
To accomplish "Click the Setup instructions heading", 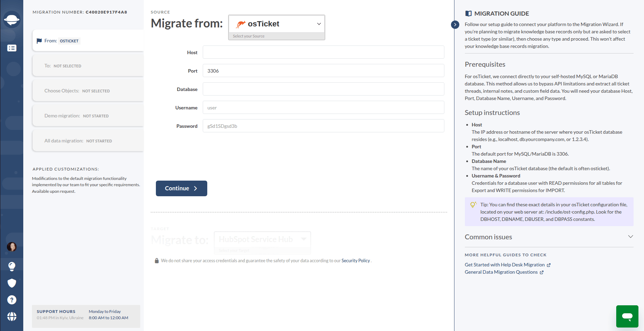I will click(x=492, y=113).
